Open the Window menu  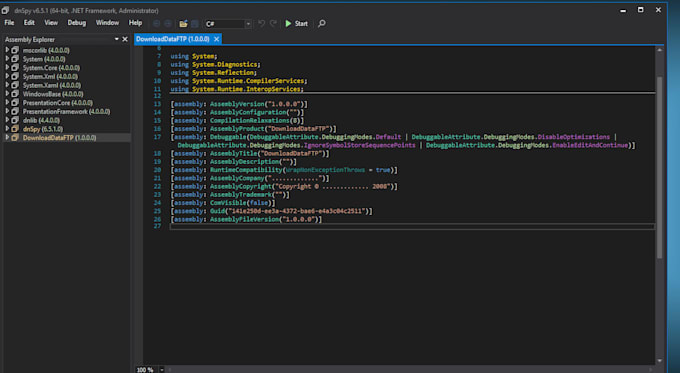[x=107, y=23]
